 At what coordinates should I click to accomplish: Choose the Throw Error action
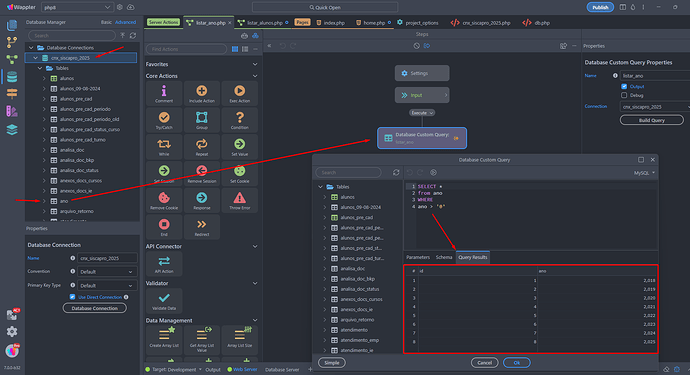click(x=239, y=201)
